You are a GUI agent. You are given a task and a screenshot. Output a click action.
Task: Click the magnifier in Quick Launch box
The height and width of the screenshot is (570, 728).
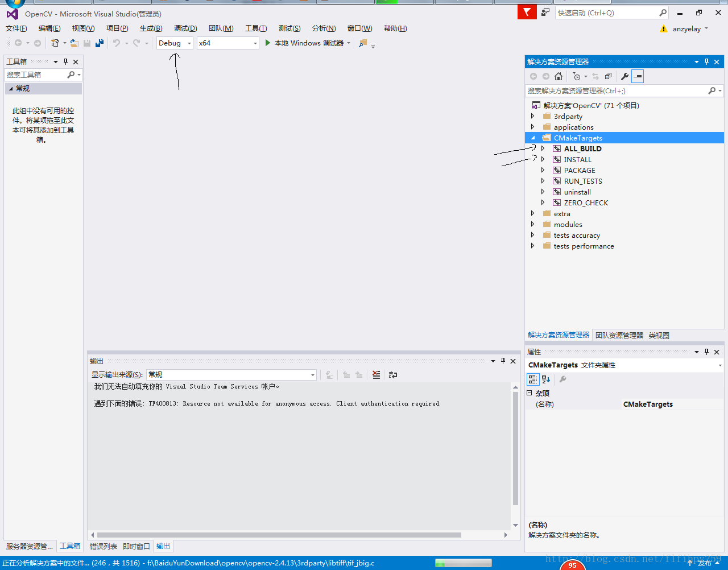point(663,13)
